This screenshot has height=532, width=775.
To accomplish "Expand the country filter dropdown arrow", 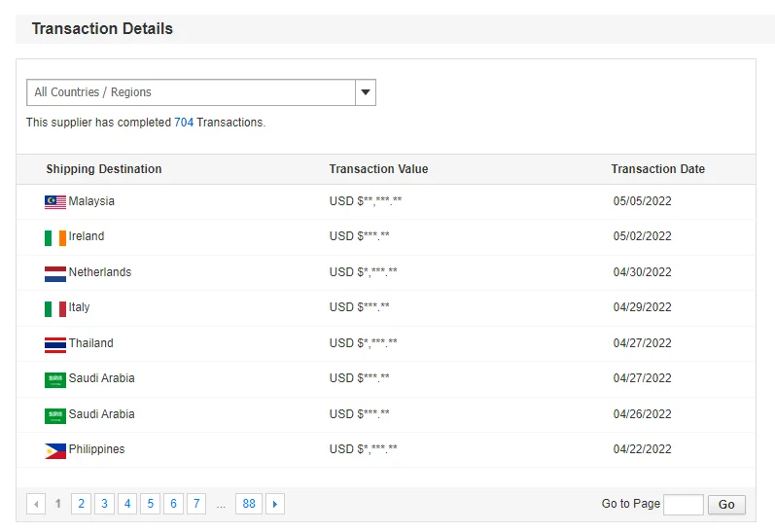I will pos(365,92).
